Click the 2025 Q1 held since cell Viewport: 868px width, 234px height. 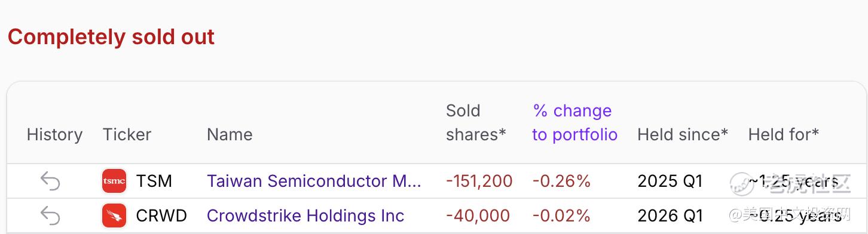pyautogui.click(x=670, y=181)
